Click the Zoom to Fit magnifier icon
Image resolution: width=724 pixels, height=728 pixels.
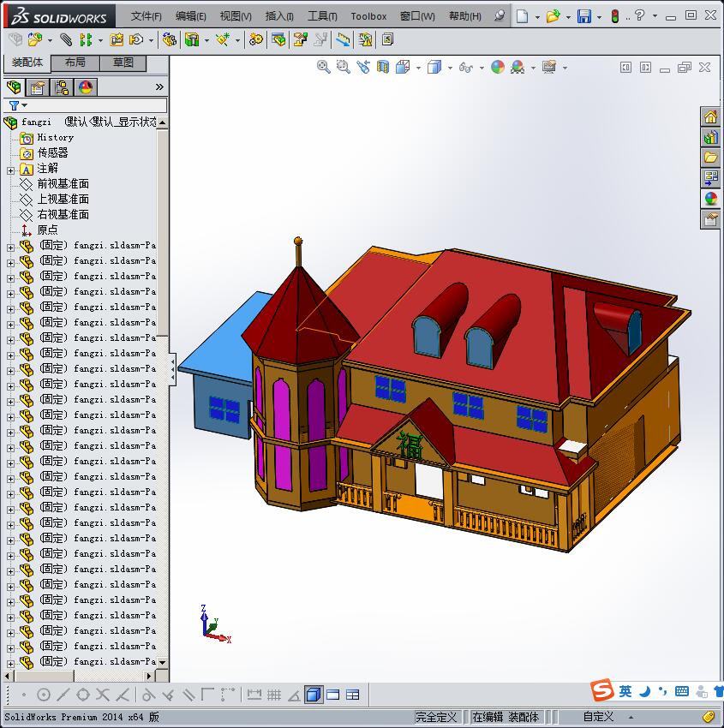coord(323,67)
